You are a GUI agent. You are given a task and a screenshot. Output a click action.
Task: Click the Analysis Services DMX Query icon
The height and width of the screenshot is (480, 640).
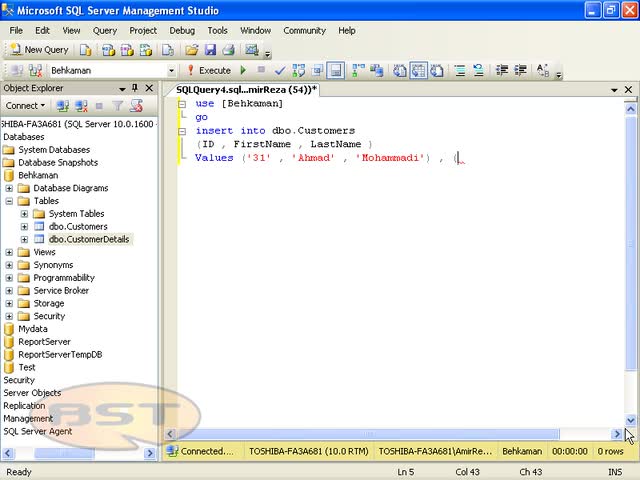[127, 50]
